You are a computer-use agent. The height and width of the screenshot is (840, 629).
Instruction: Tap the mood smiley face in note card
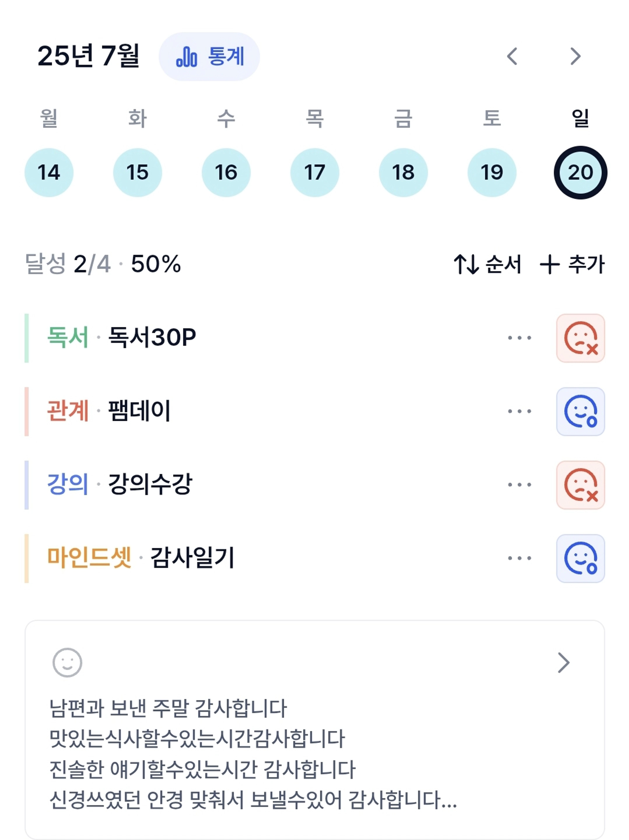(x=67, y=663)
